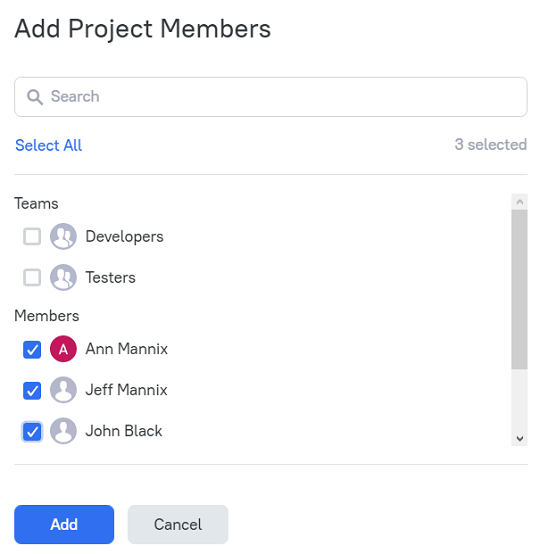Image resolution: width=540 pixels, height=554 pixels.
Task: Click John Black's avatar icon
Action: (63, 431)
